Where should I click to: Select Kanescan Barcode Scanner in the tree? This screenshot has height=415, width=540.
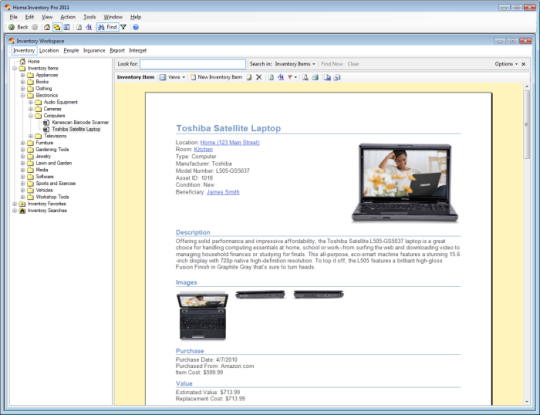click(x=80, y=122)
